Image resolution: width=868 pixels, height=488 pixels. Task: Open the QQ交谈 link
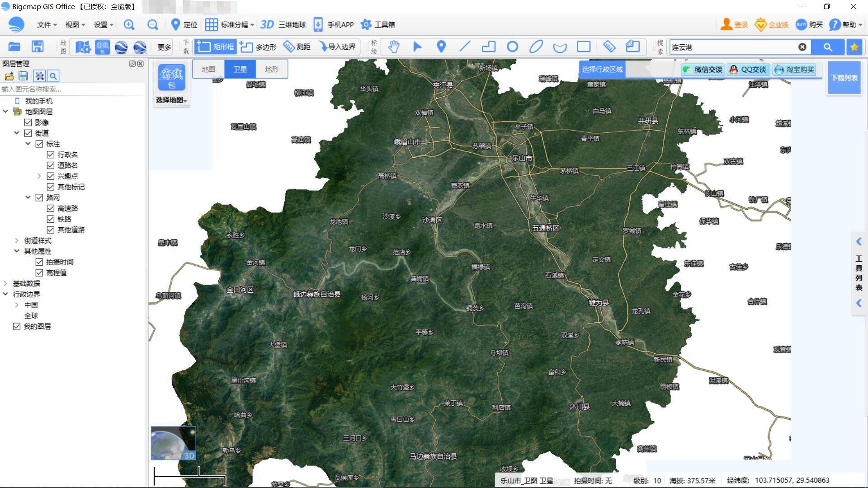[748, 70]
